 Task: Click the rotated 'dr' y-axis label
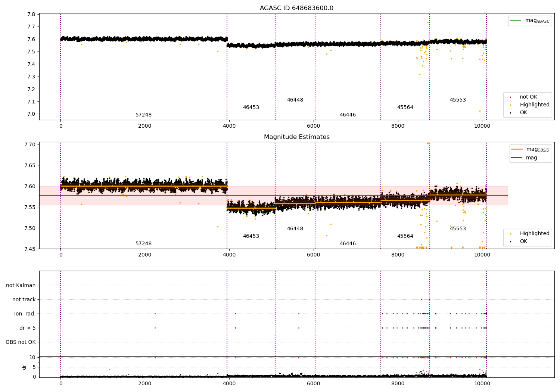[x=24, y=367]
